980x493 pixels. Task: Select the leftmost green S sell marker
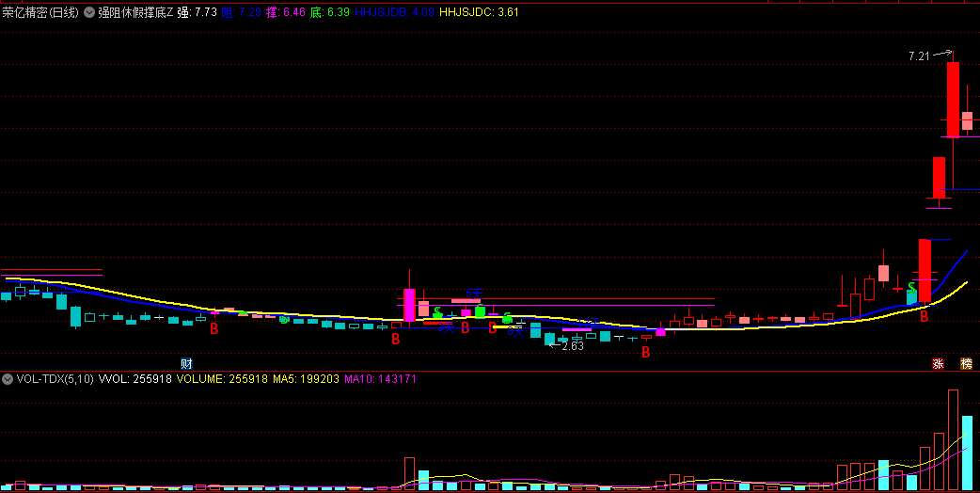284,319
